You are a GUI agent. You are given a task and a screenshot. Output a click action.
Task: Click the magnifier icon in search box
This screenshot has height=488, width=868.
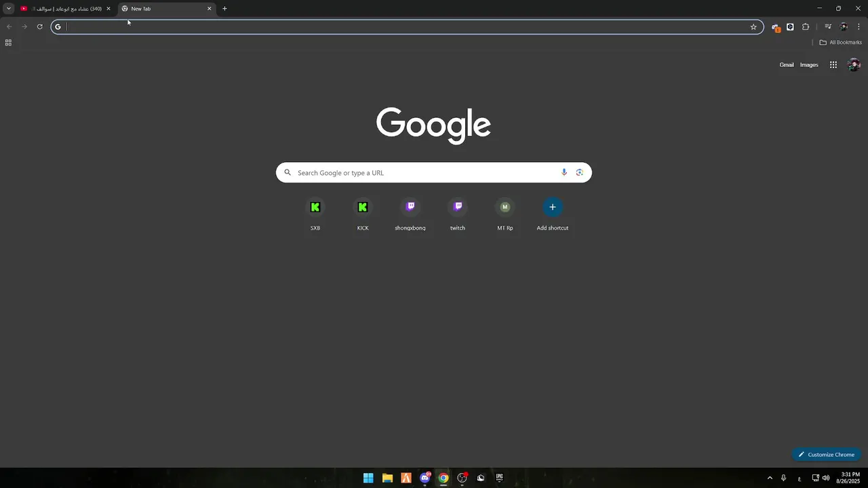(288, 173)
